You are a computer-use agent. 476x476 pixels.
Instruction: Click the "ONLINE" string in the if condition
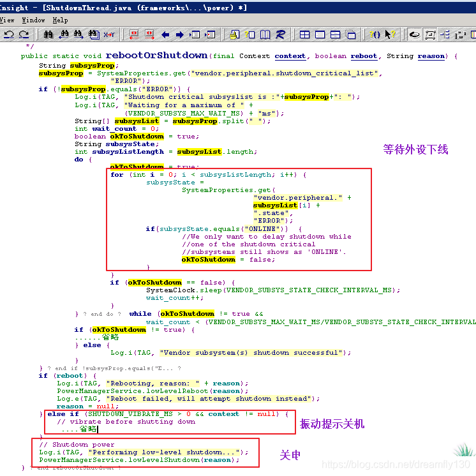[262, 229]
